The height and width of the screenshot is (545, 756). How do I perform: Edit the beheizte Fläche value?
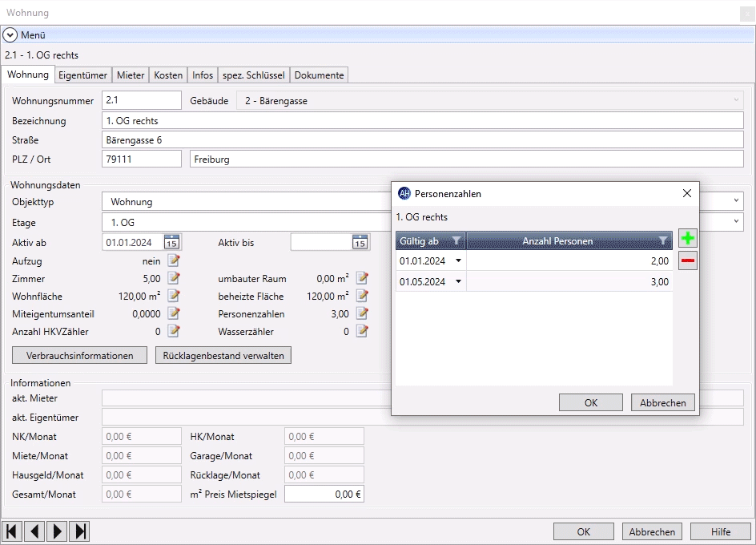362,296
